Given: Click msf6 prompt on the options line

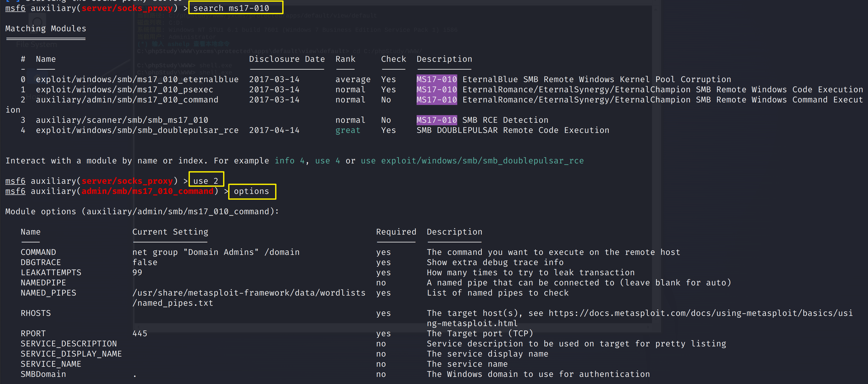Looking at the screenshot, I should tap(15, 191).
